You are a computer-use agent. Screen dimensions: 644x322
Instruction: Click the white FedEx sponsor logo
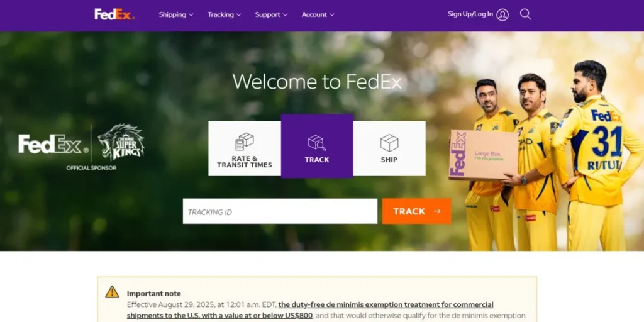[x=53, y=144]
